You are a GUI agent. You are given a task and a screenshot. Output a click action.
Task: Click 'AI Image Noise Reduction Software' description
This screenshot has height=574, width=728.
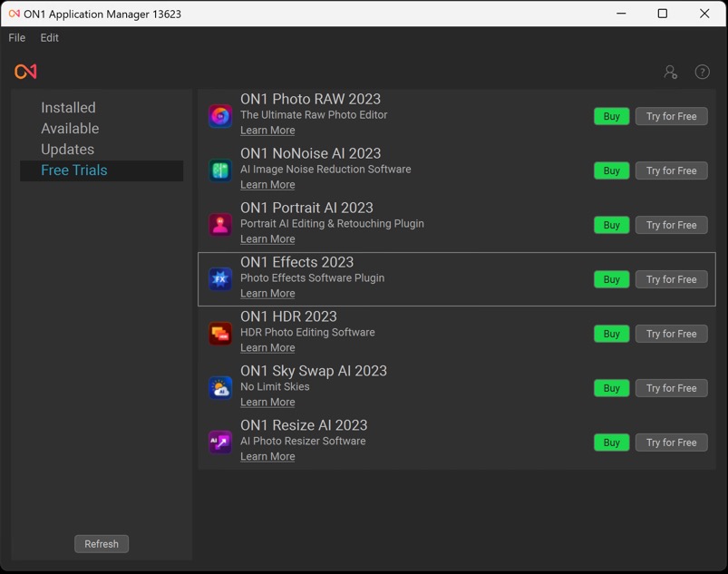[325, 169]
